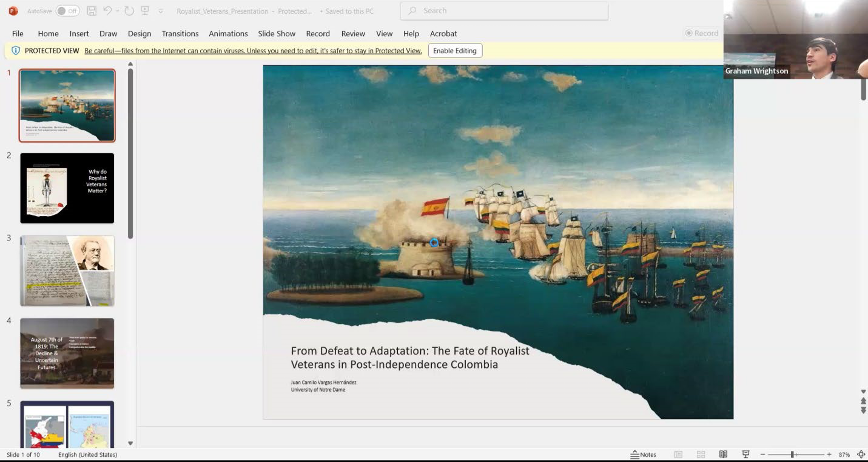The width and height of the screenshot is (868, 462).
Task: Click the Record button at top right
Action: point(701,33)
